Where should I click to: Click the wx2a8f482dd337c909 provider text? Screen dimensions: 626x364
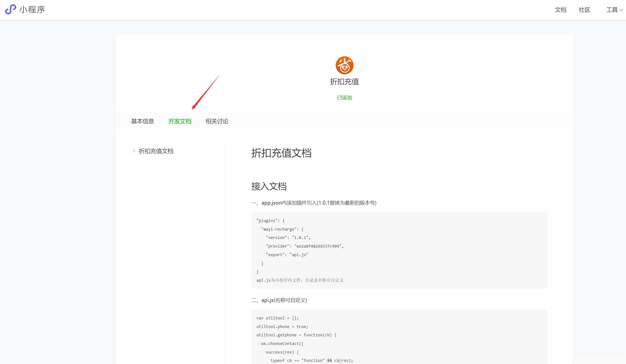318,246
